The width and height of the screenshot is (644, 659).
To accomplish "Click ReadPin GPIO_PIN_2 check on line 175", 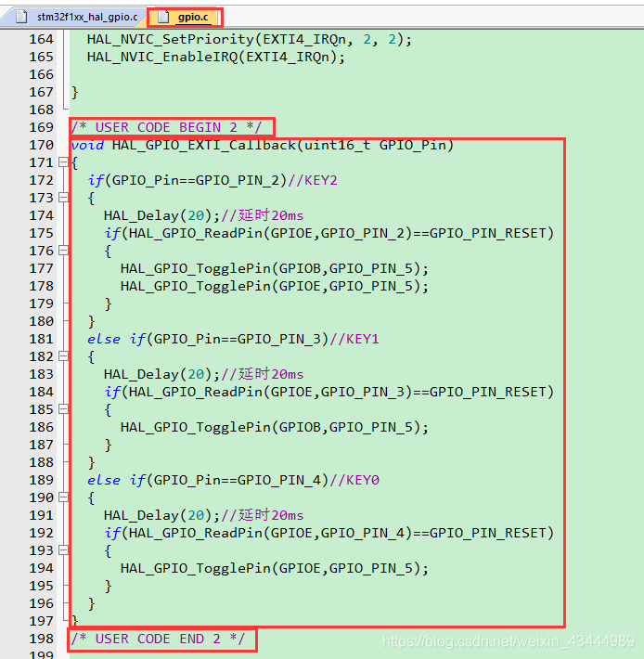I will click(x=328, y=234).
